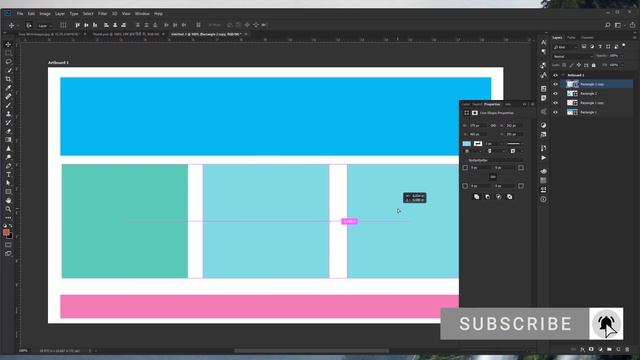The height and width of the screenshot is (360, 640).
Task: Select the Horizontal Type tool
Action: tap(8, 174)
